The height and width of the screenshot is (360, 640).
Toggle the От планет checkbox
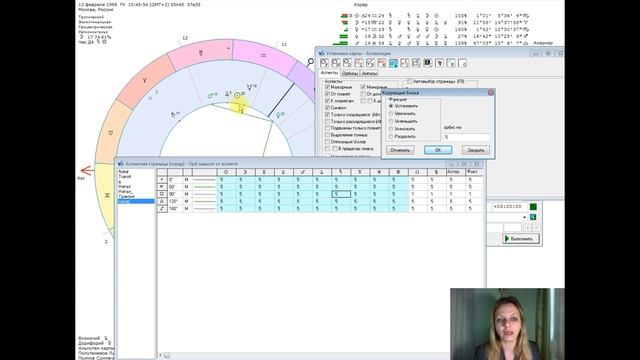coord(327,94)
